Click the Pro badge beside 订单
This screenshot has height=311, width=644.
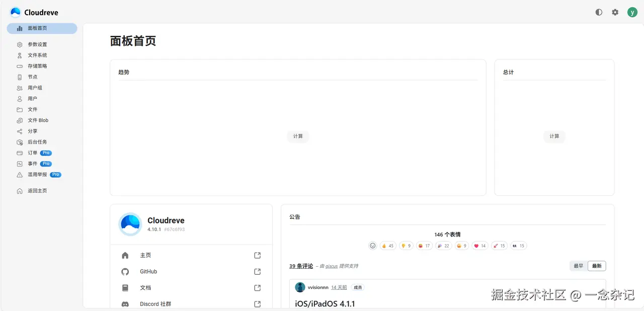click(x=46, y=153)
